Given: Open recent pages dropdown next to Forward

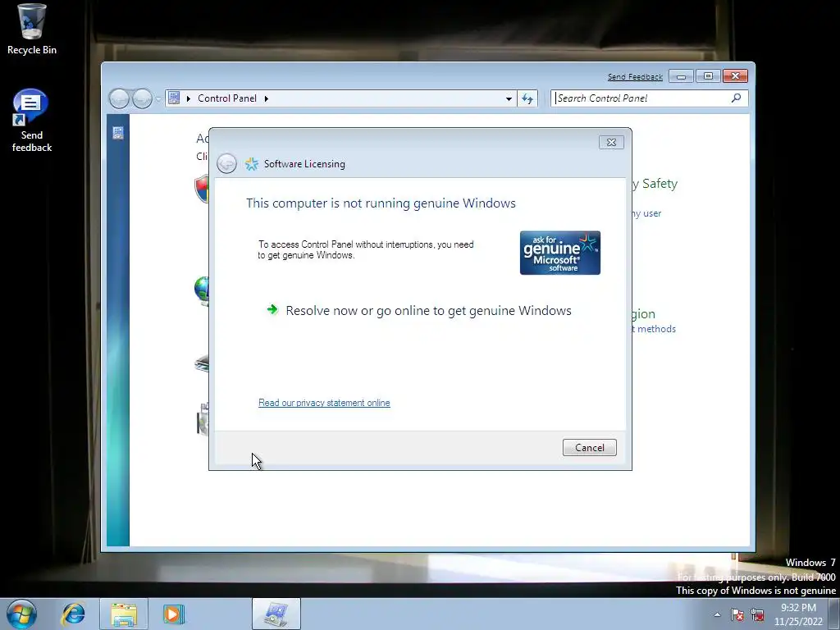Looking at the screenshot, I should (158, 99).
